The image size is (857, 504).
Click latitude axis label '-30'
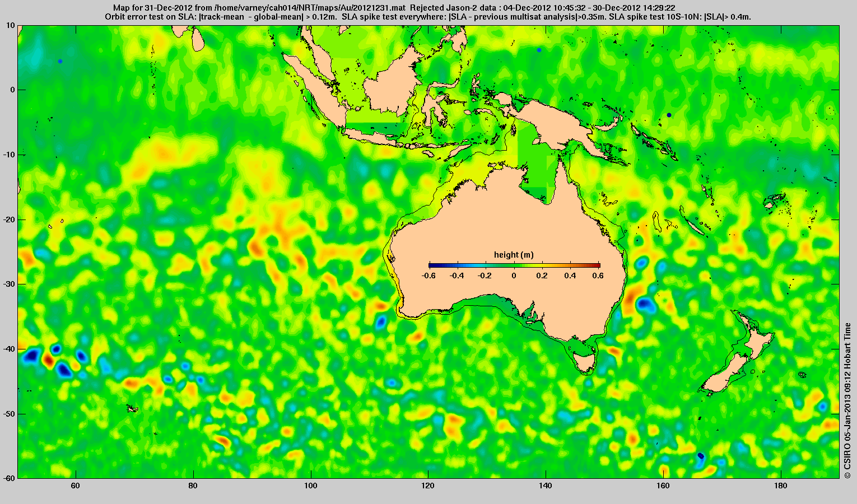10,284
